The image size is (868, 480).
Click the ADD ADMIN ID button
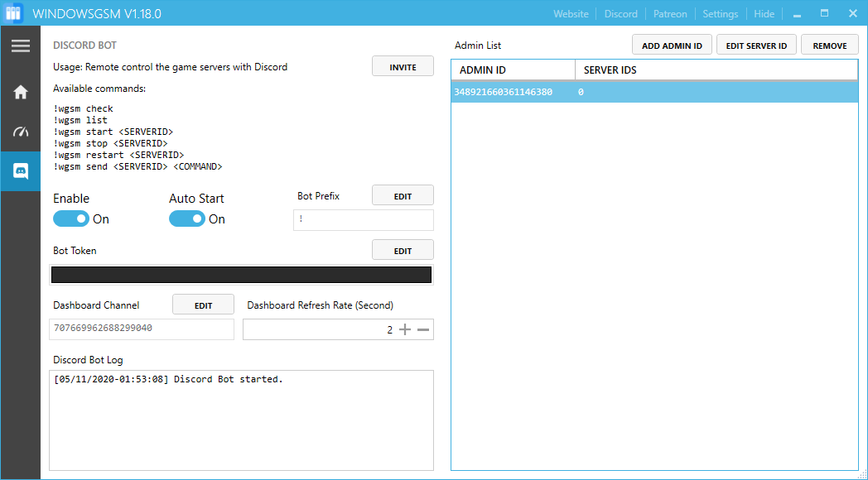[672, 46]
